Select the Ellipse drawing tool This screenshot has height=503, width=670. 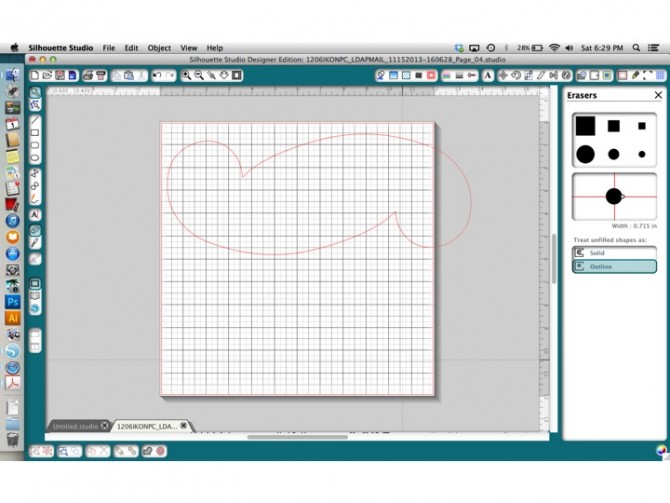coord(35,158)
